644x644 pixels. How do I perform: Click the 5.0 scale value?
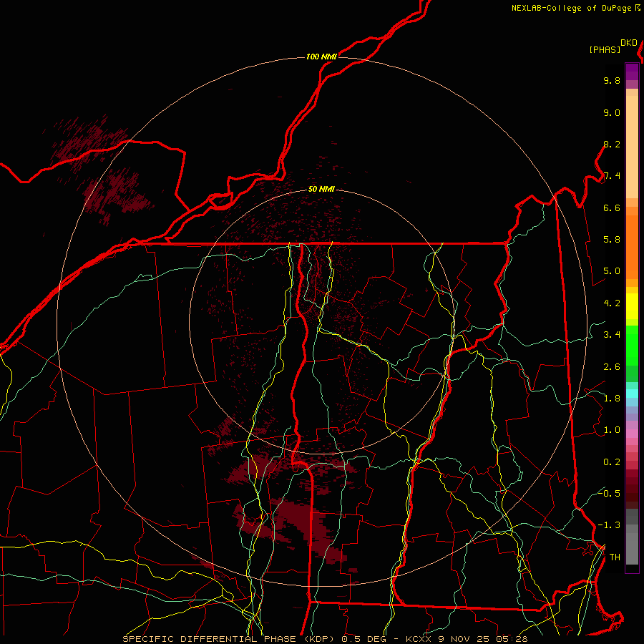612,271
